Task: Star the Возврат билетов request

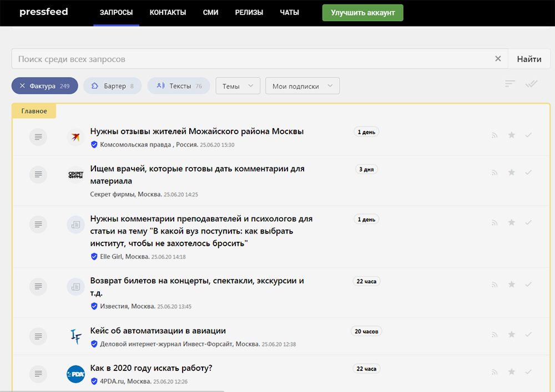Action: click(x=512, y=284)
